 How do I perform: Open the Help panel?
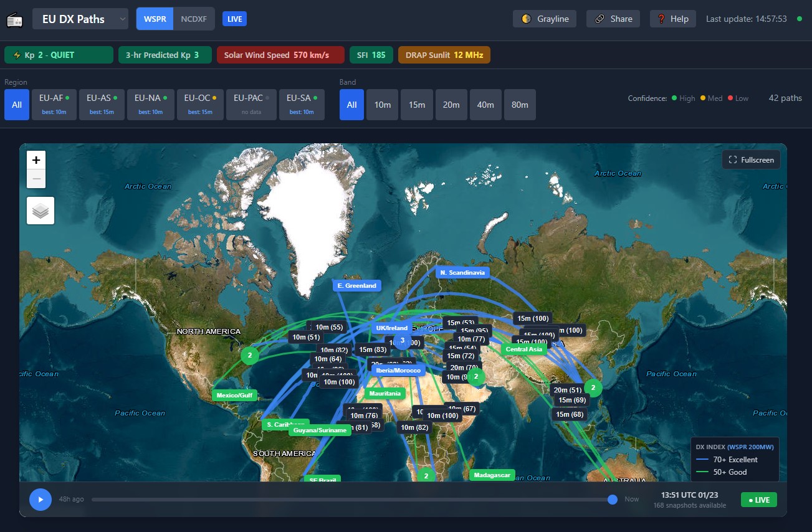pyautogui.click(x=672, y=19)
